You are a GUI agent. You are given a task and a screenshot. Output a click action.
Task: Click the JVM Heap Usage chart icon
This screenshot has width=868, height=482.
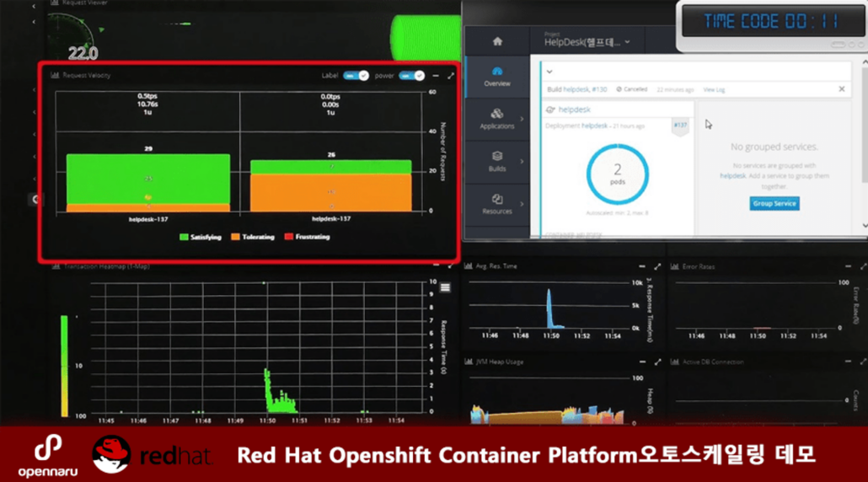[469, 361]
